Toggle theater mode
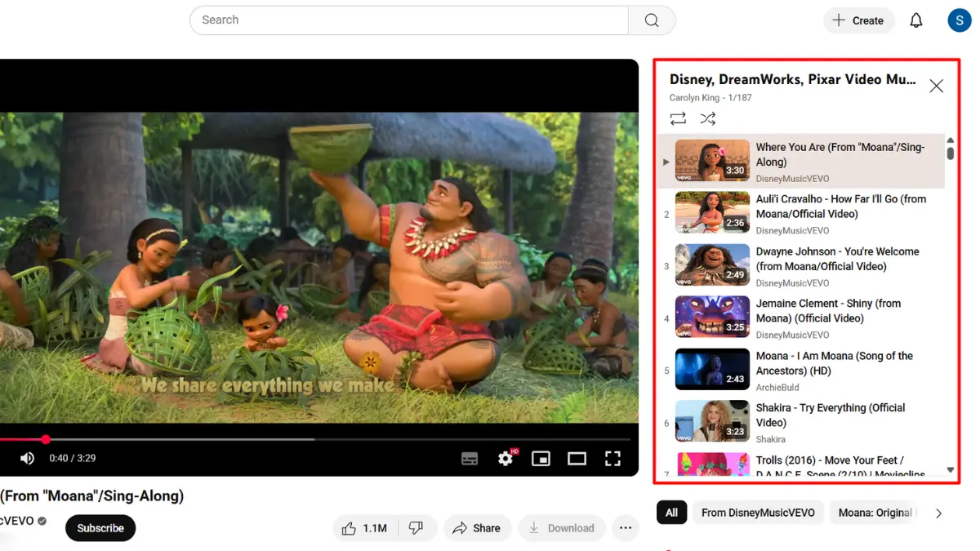Screen dimensions: 980x551 pyautogui.click(x=577, y=459)
